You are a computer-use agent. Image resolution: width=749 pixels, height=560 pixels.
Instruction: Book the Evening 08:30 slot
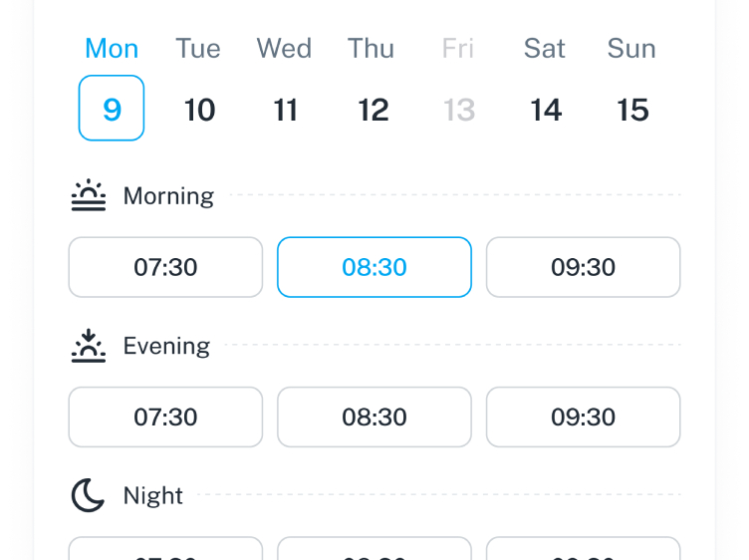pyautogui.click(x=374, y=417)
